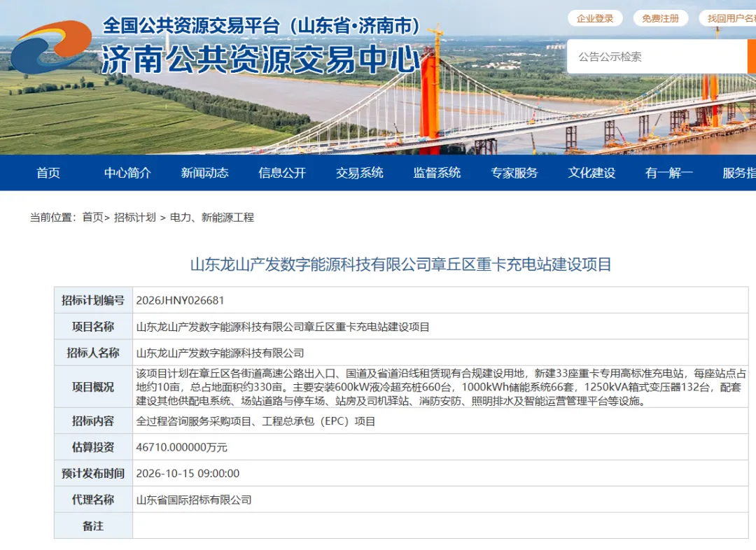Open the 首页 navigation menu item

pos(48,173)
